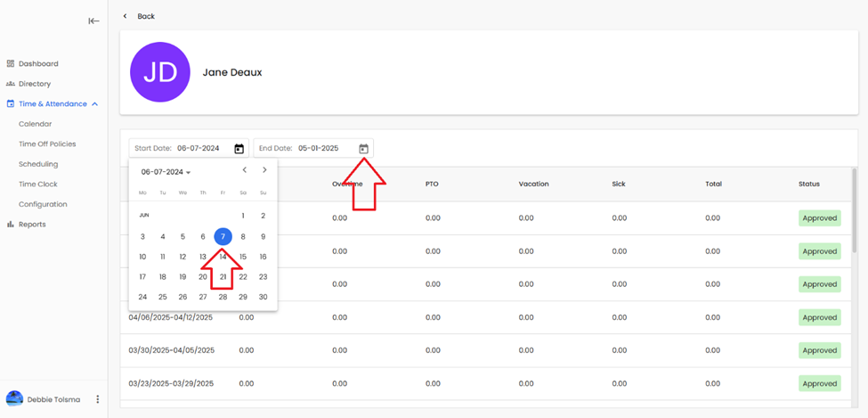Open the Start Date calendar icon
Image resolution: width=868 pixels, height=418 pixels.
pos(239,149)
